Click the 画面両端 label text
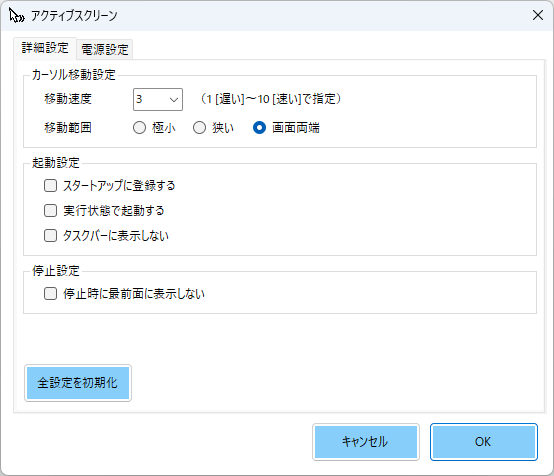The width and height of the screenshot is (554, 476). coord(296,128)
